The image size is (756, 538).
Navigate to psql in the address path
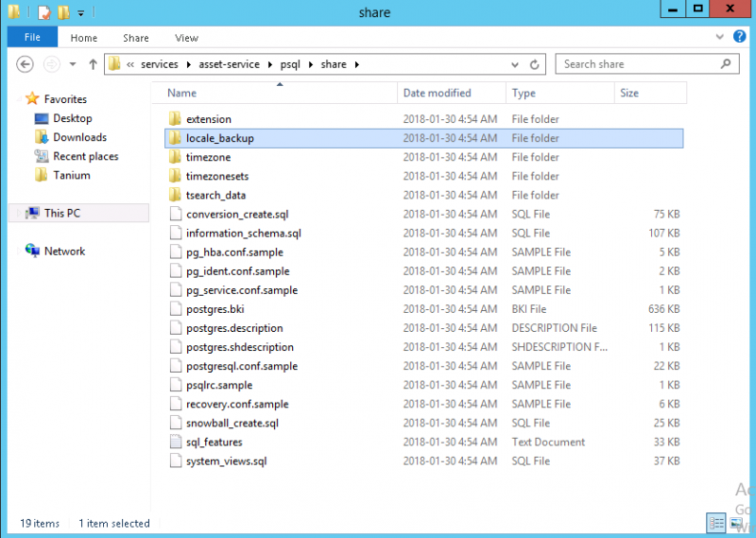[290, 64]
